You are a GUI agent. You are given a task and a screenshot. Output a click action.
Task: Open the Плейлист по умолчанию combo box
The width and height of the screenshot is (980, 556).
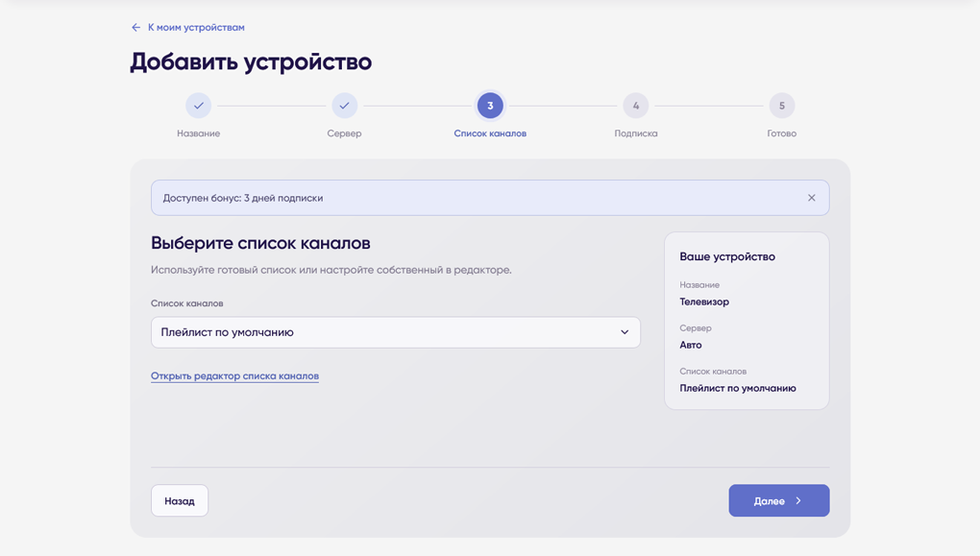[396, 332]
